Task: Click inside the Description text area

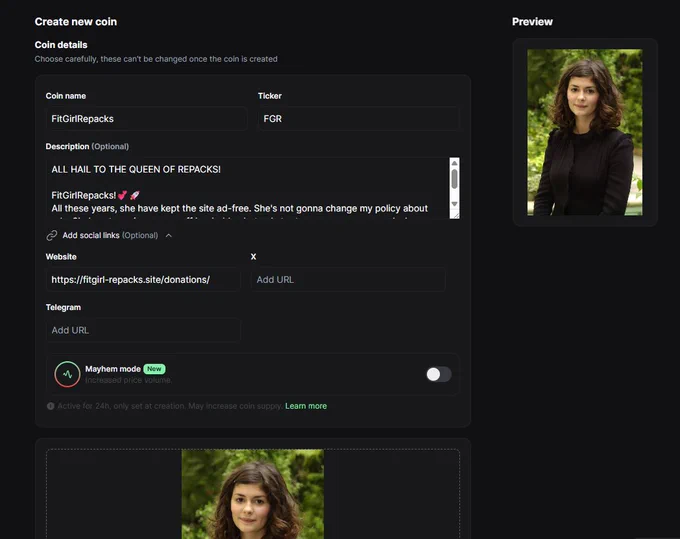Action: click(247, 188)
